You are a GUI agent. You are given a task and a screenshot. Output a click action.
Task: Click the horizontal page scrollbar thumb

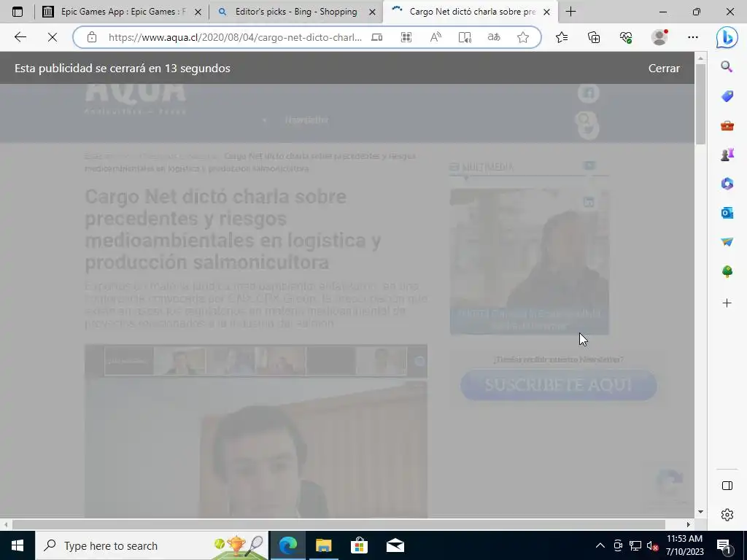click(x=338, y=524)
